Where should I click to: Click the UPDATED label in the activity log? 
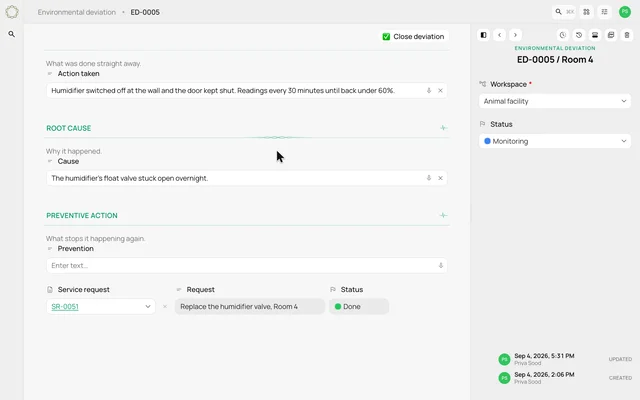coord(620,359)
